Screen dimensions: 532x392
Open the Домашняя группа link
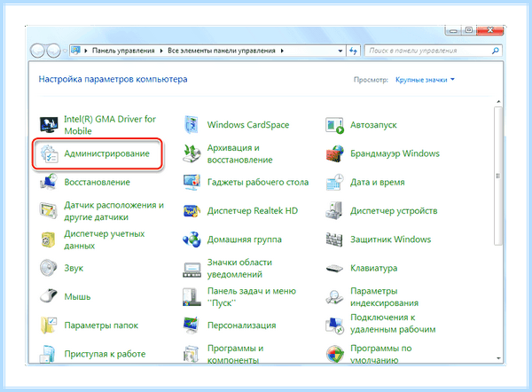(x=245, y=239)
